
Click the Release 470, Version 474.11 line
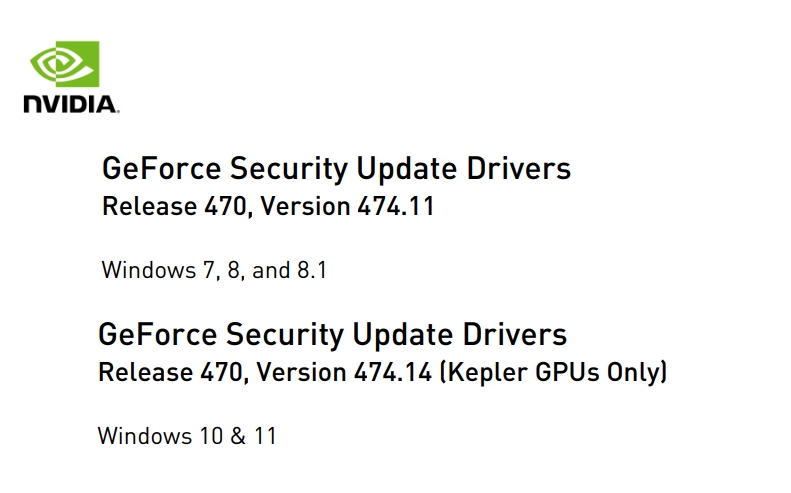click(x=268, y=206)
